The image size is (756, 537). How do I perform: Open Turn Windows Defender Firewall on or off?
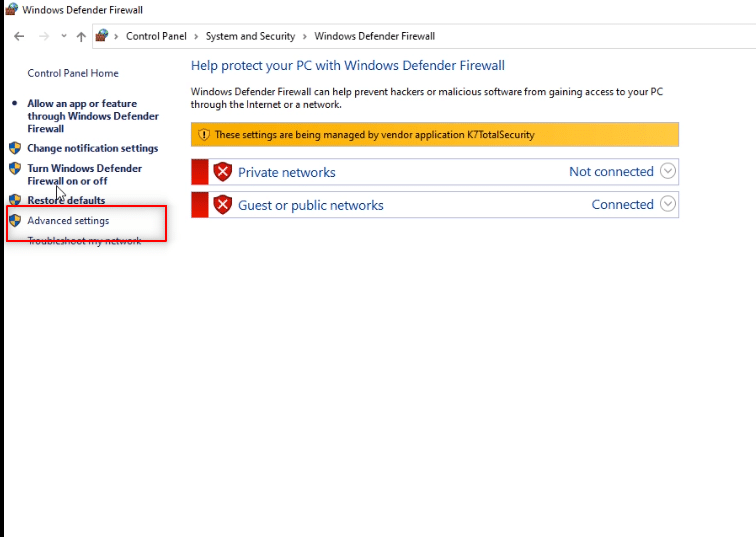(85, 175)
